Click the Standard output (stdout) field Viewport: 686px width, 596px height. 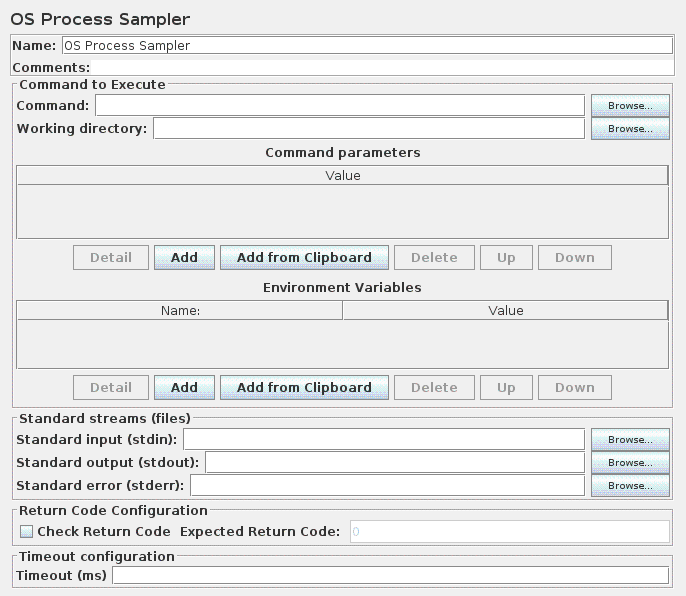(395, 462)
